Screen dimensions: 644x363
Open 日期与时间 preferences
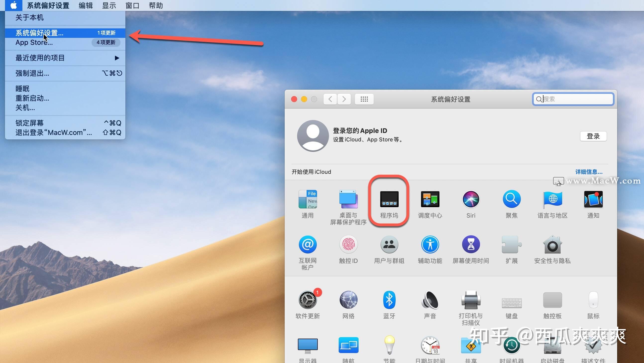(x=430, y=345)
